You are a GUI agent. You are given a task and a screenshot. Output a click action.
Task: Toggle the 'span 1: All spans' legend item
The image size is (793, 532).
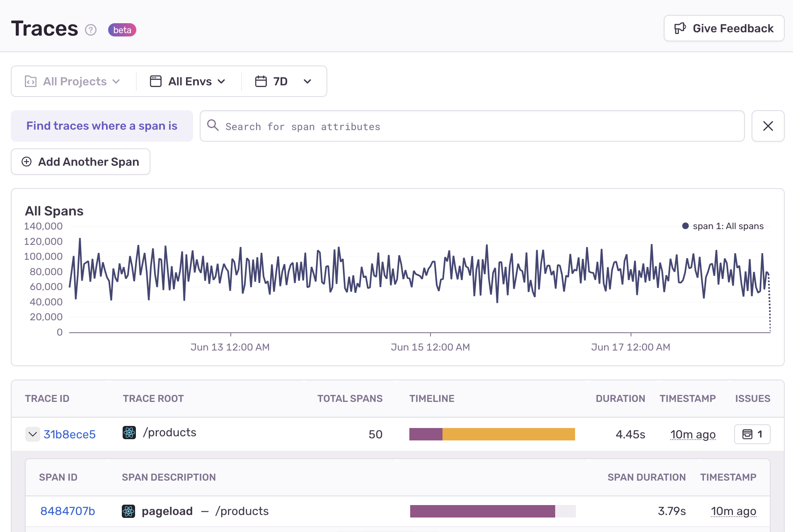coord(723,226)
